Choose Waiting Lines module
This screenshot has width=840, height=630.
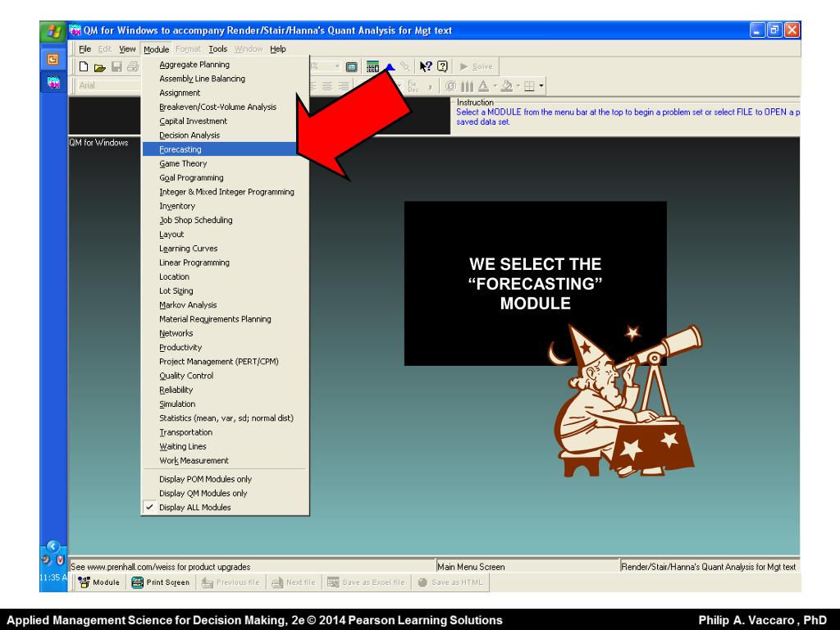coord(182,446)
